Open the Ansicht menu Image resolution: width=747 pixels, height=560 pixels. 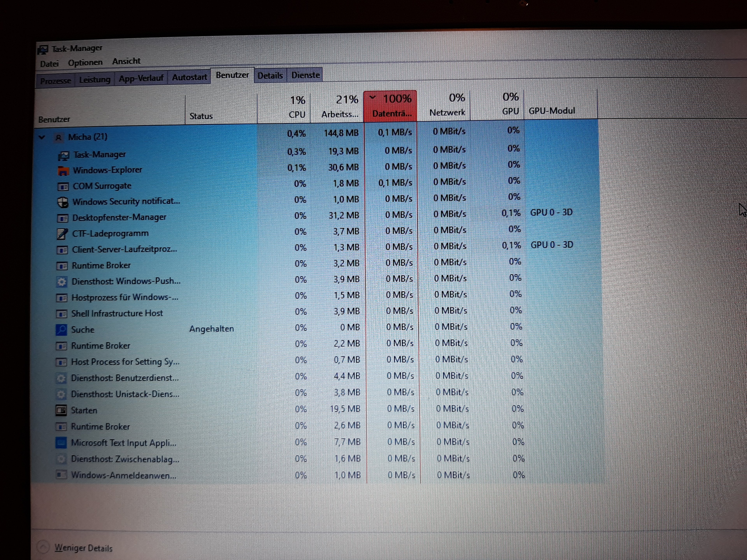(x=126, y=61)
